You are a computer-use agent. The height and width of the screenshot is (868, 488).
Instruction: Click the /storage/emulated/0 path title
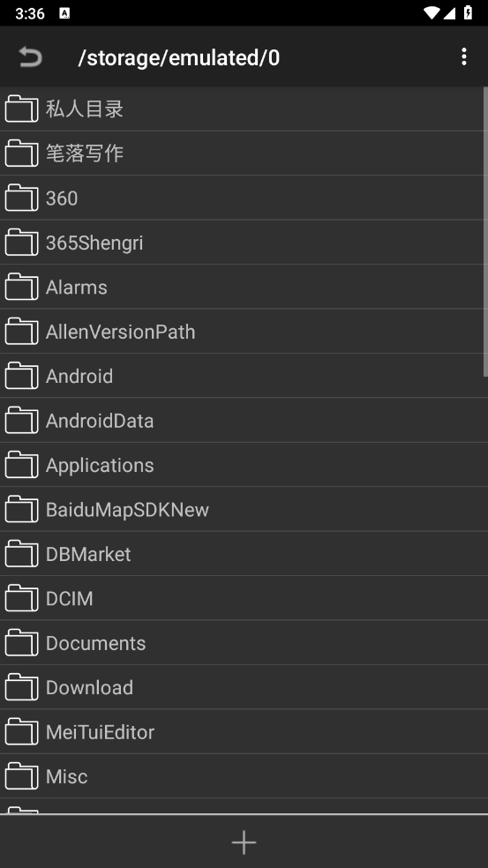tap(179, 57)
